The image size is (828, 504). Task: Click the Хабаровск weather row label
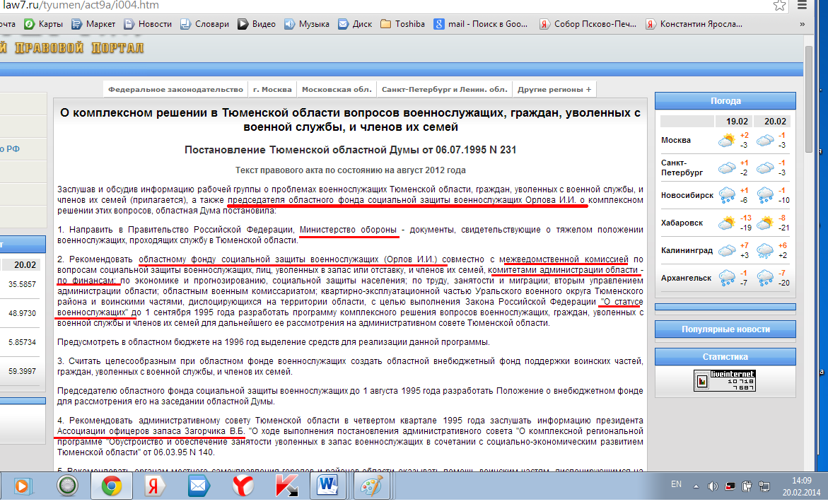[682, 222]
